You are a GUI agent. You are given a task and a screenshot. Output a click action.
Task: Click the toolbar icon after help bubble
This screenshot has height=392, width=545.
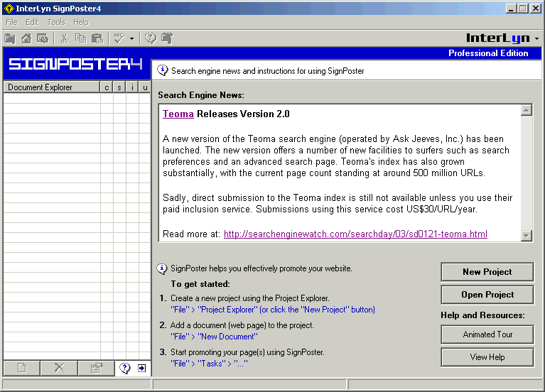(167, 38)
